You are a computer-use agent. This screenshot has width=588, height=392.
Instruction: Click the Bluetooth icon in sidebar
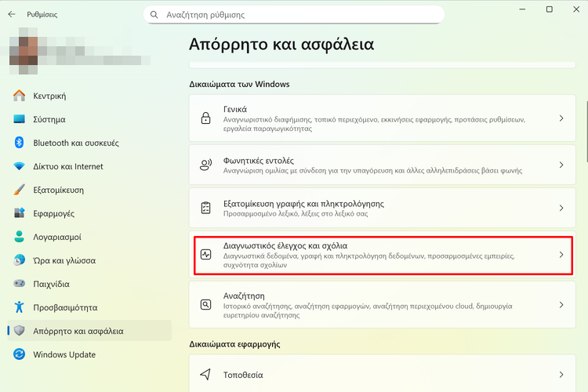[19, 143]
